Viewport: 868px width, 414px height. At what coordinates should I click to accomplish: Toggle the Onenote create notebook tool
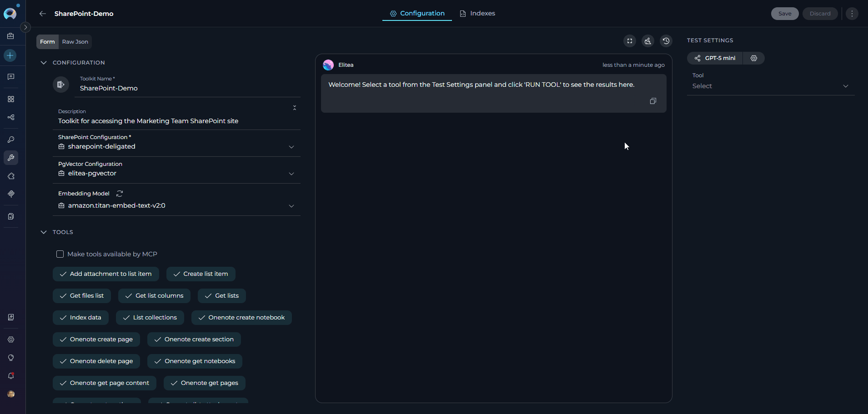click(x=241, y=318)
